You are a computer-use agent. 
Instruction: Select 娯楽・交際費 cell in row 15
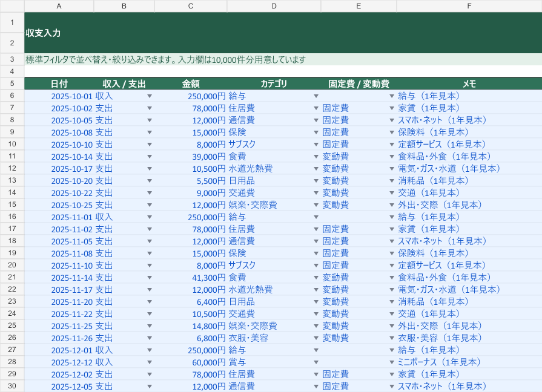pos(274,205)
